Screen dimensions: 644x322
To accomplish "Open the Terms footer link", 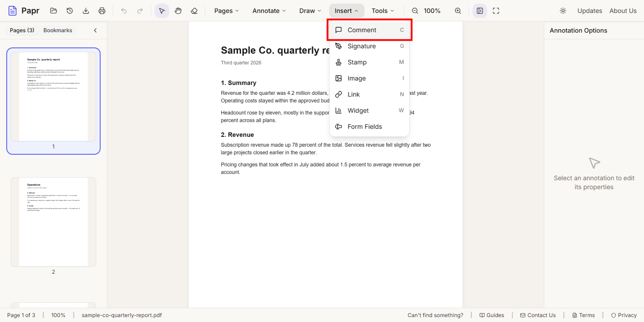I will click(583, 315).
